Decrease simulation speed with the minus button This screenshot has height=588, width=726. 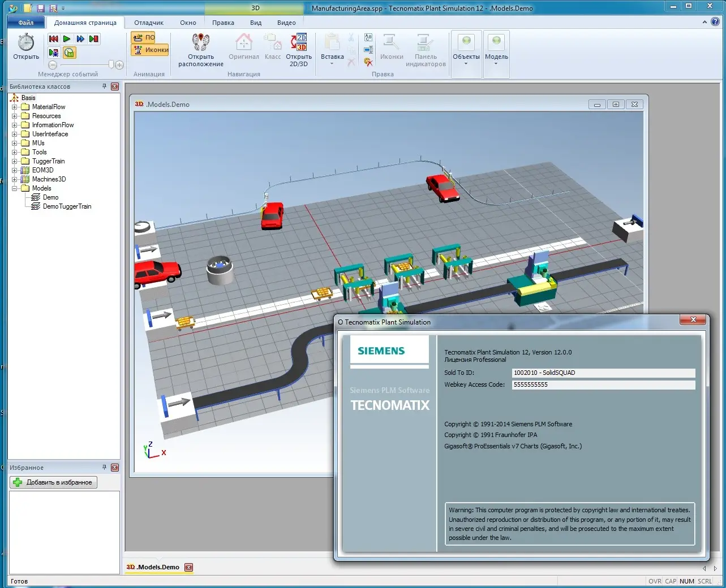pos(53,65)
